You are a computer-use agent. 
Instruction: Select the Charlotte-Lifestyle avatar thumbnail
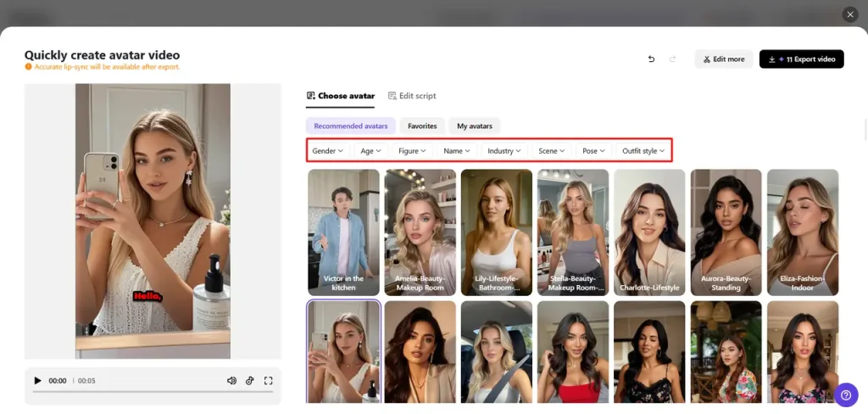649,232
